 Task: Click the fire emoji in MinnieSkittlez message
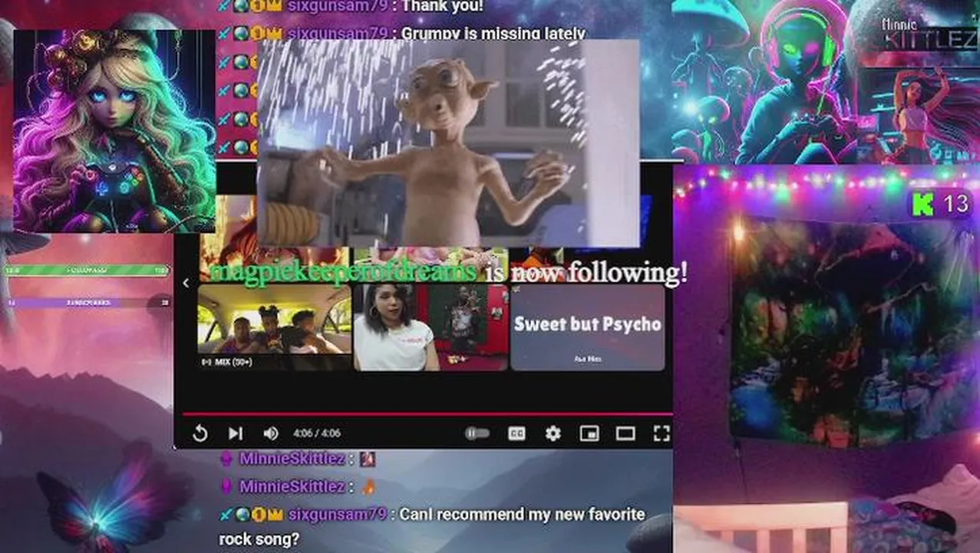click(368, 486)
